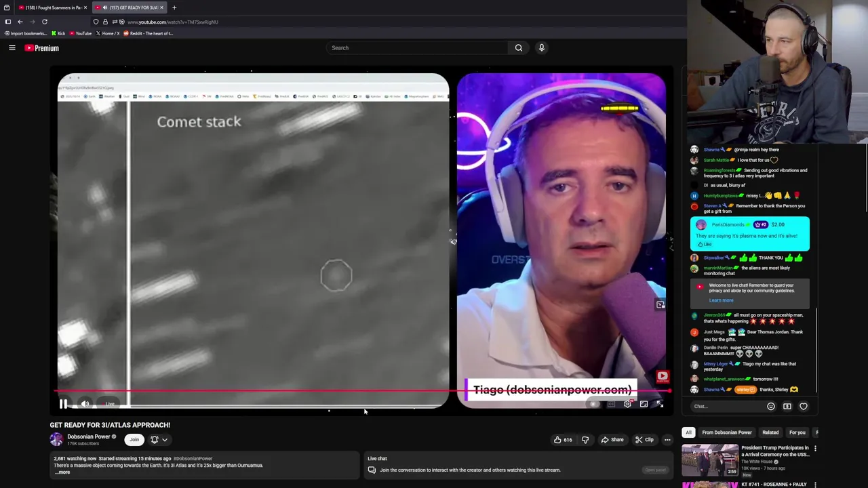The width and height of the screenshot is (868, 488).
Task: Select the All filter chip
Action: (x=688, y=432)
